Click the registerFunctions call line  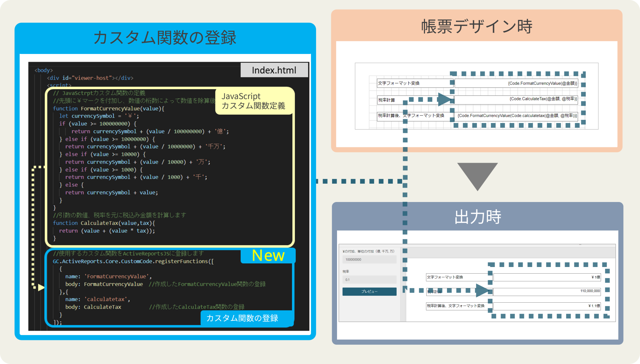point(133,261)
